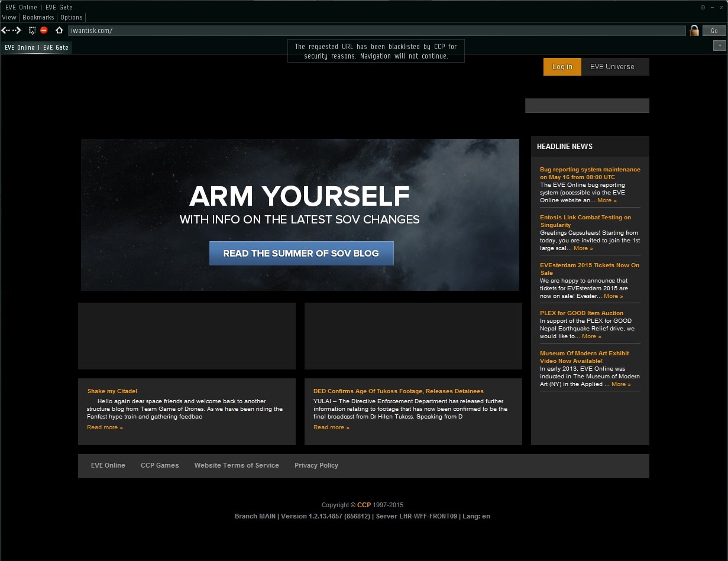Open the Read the Summer of Sov Blog button
Viewport: 728px width, 561px height.
click(x=301, y=253)
